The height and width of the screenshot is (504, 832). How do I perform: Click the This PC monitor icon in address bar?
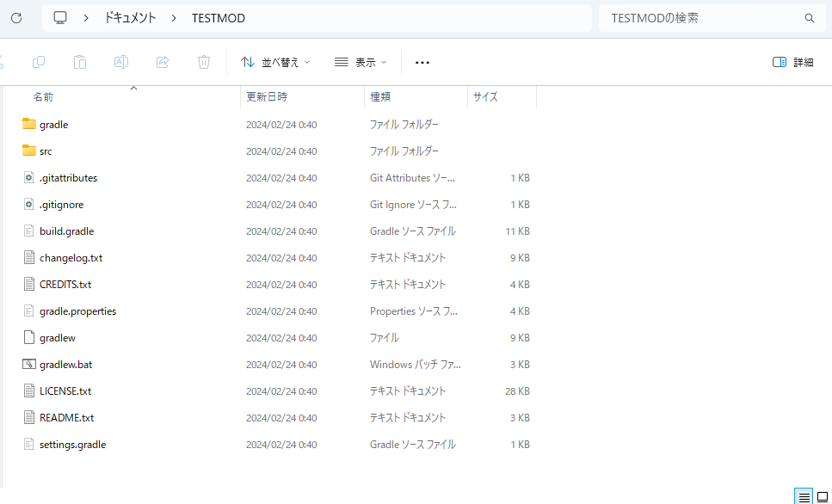(x=60, y=18)
